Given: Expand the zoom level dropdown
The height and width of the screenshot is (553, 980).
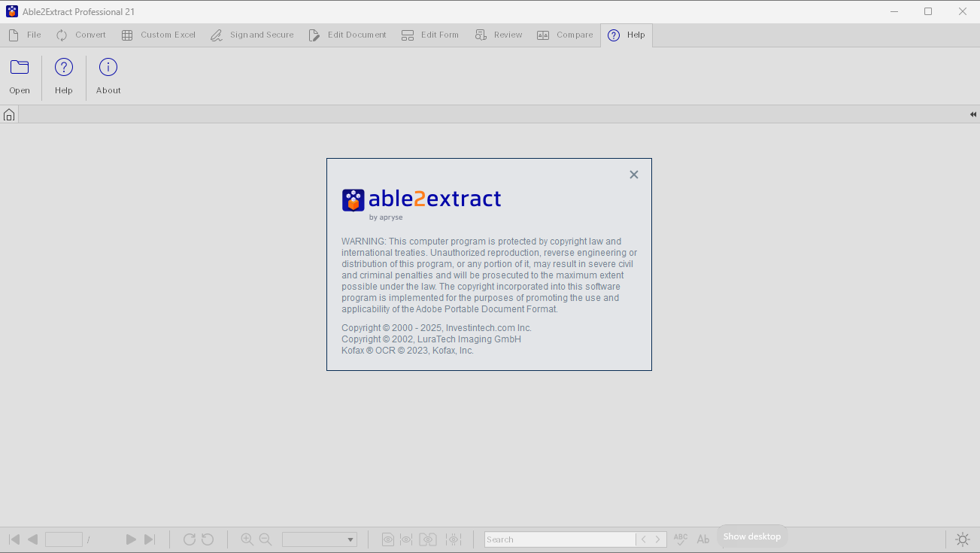Looking at the screenshot, I should pyautogui.click(x=350, y=539).
